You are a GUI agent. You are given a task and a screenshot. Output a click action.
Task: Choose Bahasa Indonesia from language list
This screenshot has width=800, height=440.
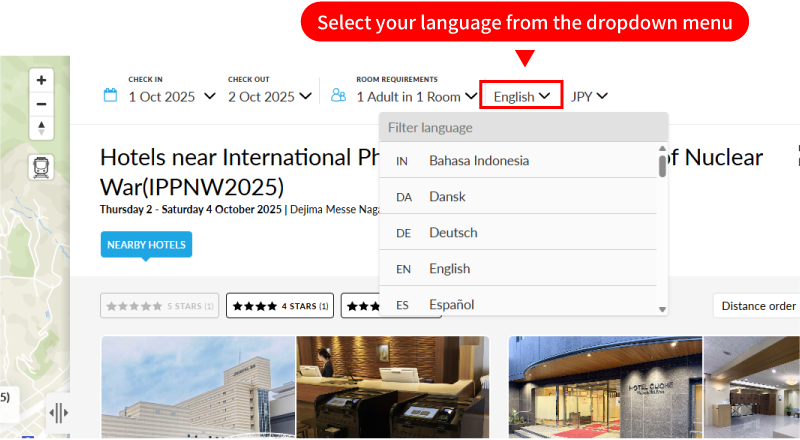518,160
